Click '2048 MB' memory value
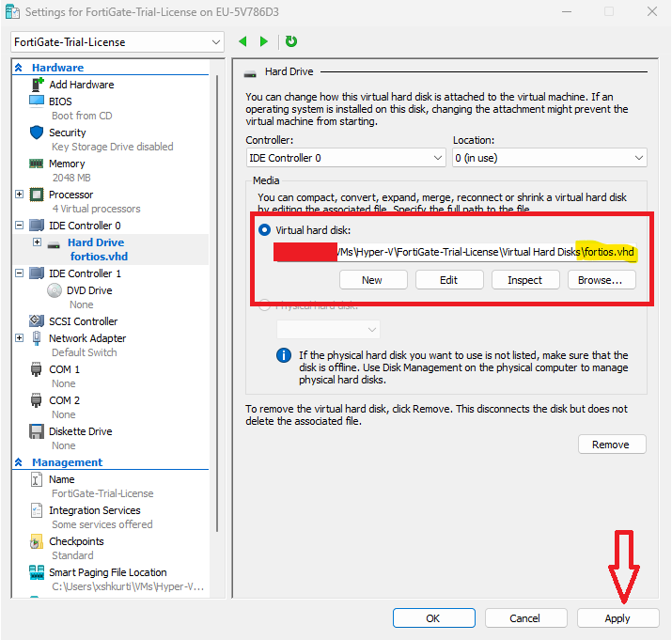The width and height of the screenshot is (672, 640). [71, 178]
